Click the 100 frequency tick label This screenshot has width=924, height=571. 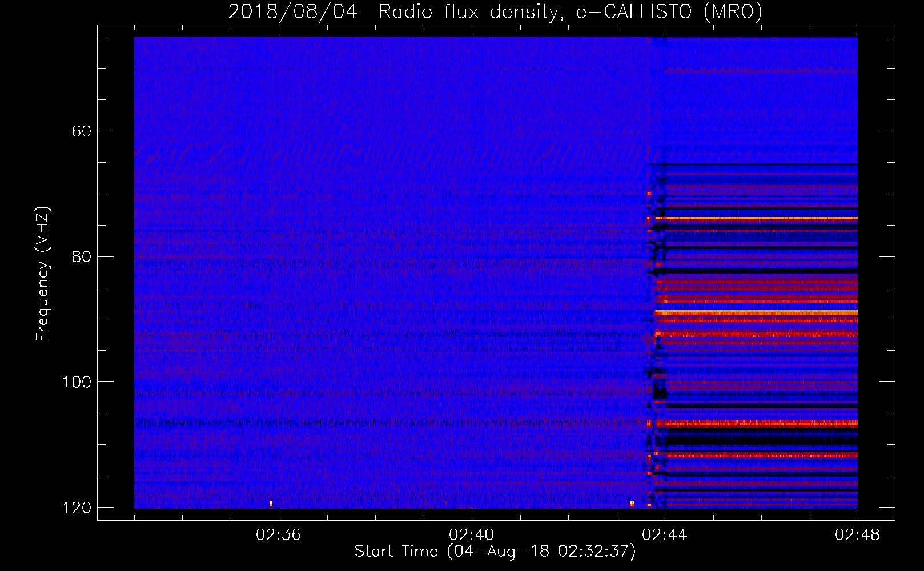pyautogui.click(x=77, y=382)
